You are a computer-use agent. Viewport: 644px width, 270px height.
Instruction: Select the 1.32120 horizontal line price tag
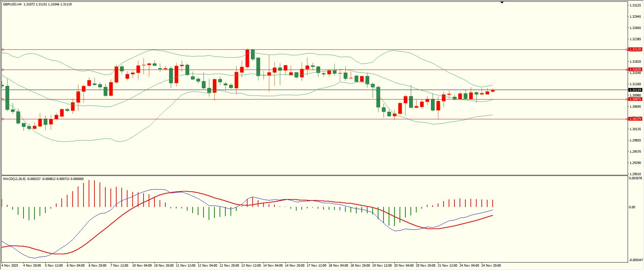635,49
